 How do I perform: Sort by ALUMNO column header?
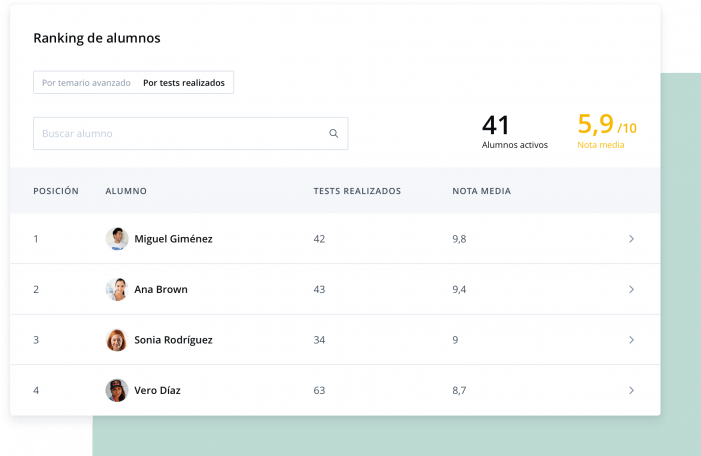click(126, 191)
